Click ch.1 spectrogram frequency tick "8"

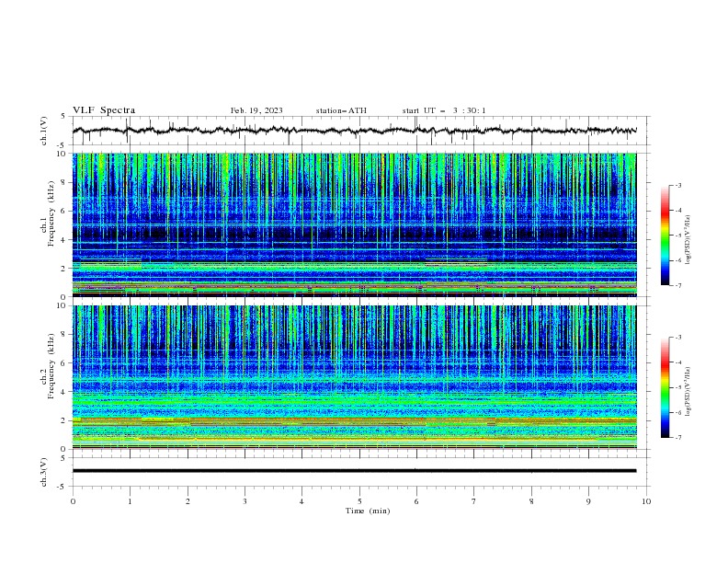64,182
